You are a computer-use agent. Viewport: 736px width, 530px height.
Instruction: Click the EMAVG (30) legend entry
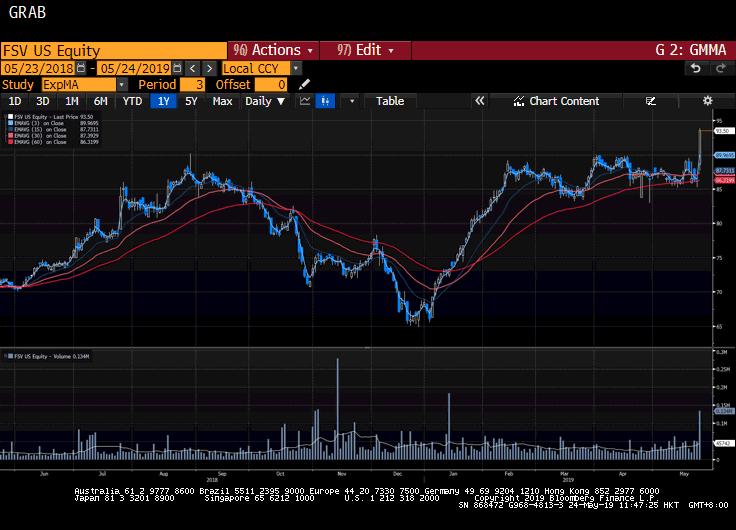53,136
